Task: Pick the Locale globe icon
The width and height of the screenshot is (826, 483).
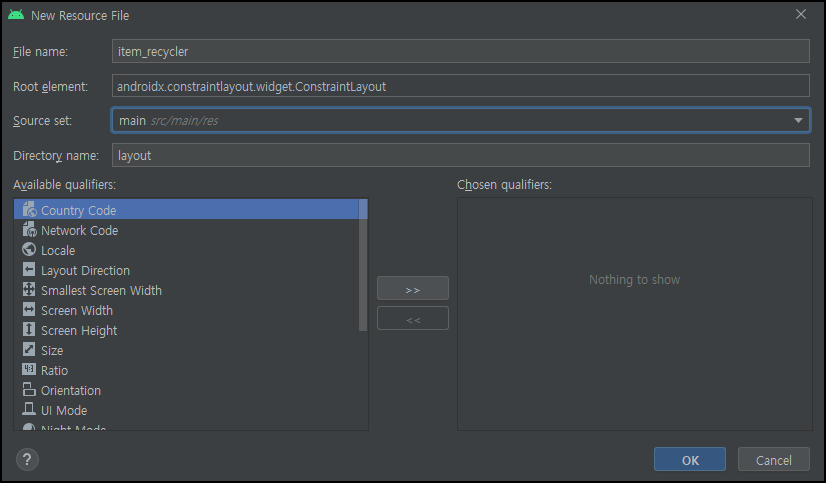Action: click(x=29, y=250)
